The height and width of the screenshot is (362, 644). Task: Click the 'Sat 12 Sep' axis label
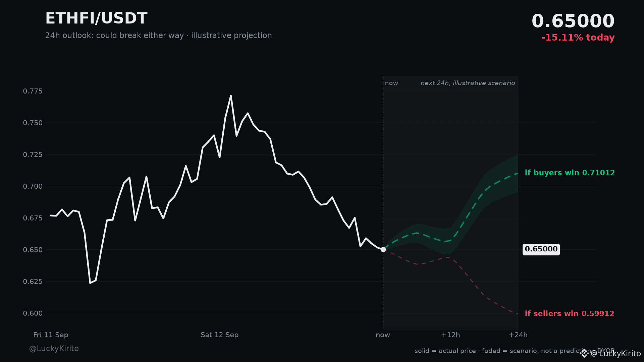pos(219,335)
